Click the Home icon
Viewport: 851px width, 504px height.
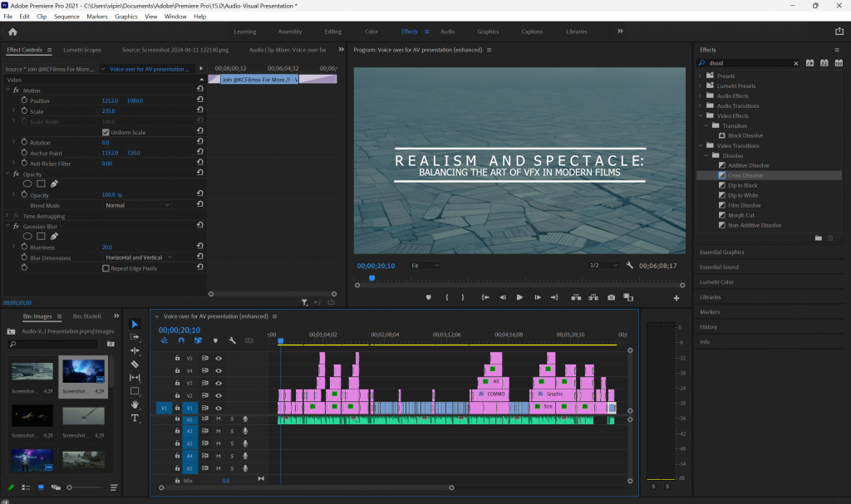(x=13, y=32)
